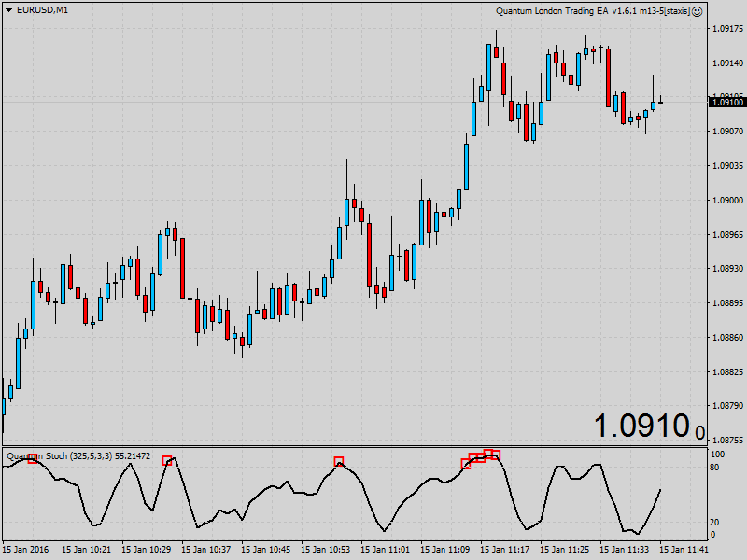Click price level 1.09035 on the scale

[x=727, y=166]
